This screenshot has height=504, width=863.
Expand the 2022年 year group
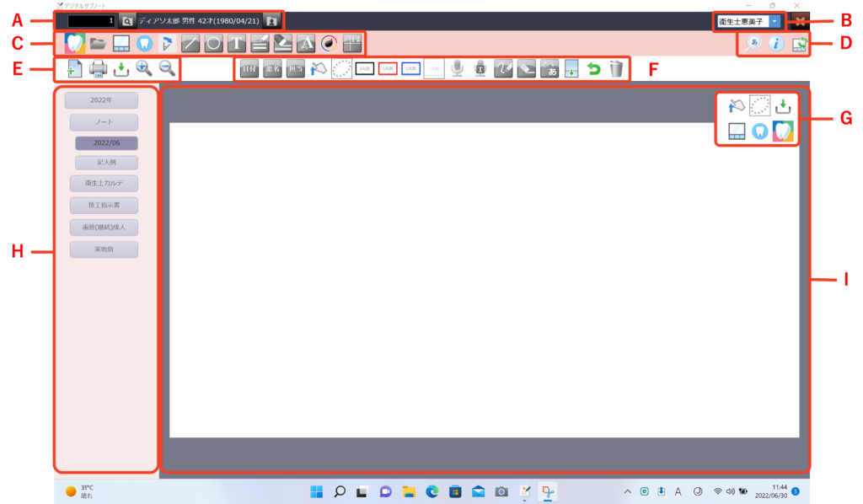click(x=101, y=100)
